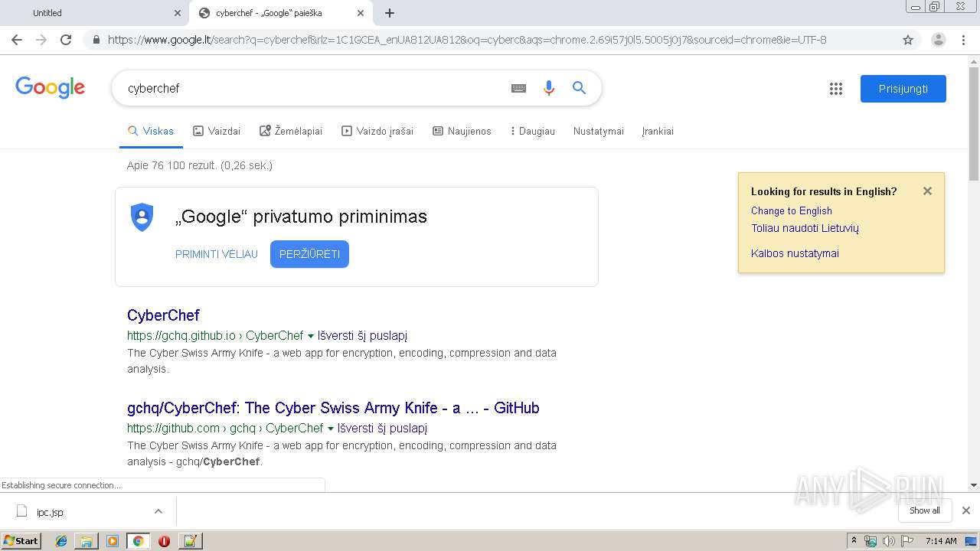
Task: Open the Chrome three-dot menu
Action: pos(963,40)
